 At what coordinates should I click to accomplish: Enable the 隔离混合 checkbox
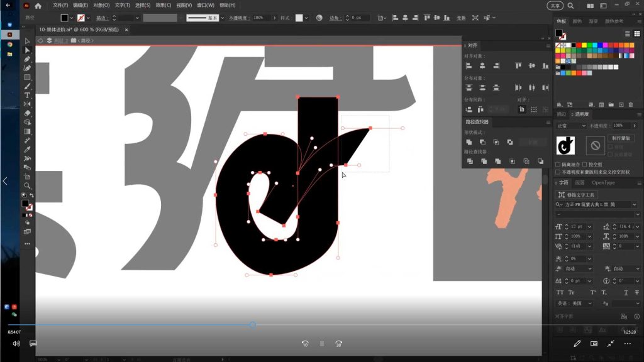point(558,165)
